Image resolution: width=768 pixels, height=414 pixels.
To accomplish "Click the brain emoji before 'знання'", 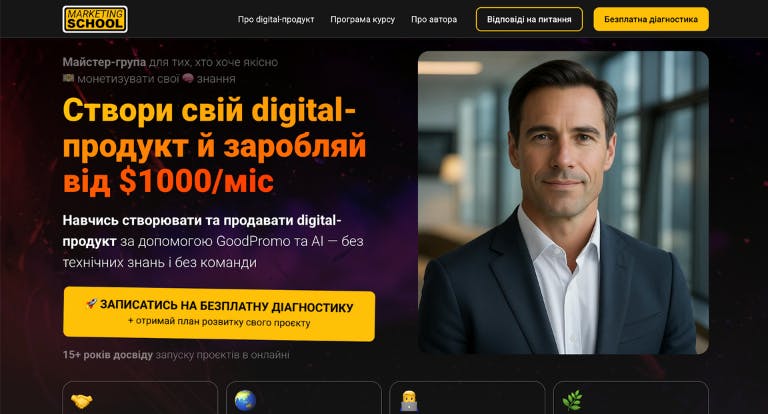I will pyautogui.click(x=188, y=78).
